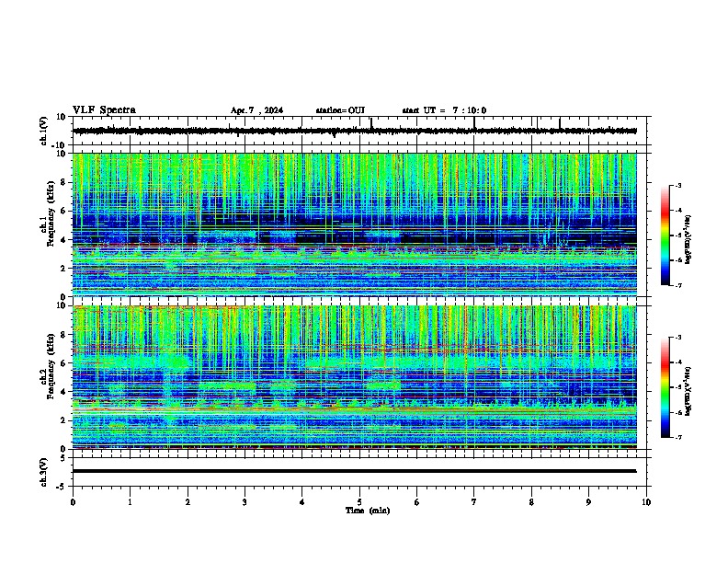Click the "6" kHz tick on ch.2 frequency axis

click(x=63, y=362)
